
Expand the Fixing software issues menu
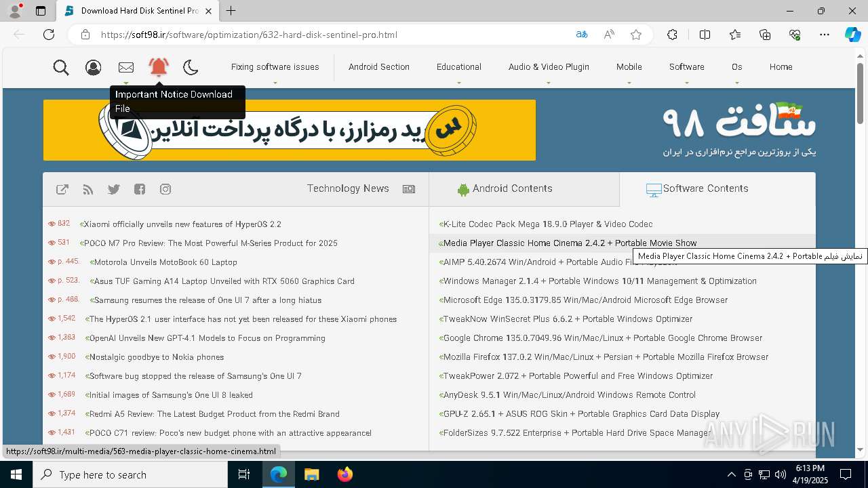(x=275, y=67)
